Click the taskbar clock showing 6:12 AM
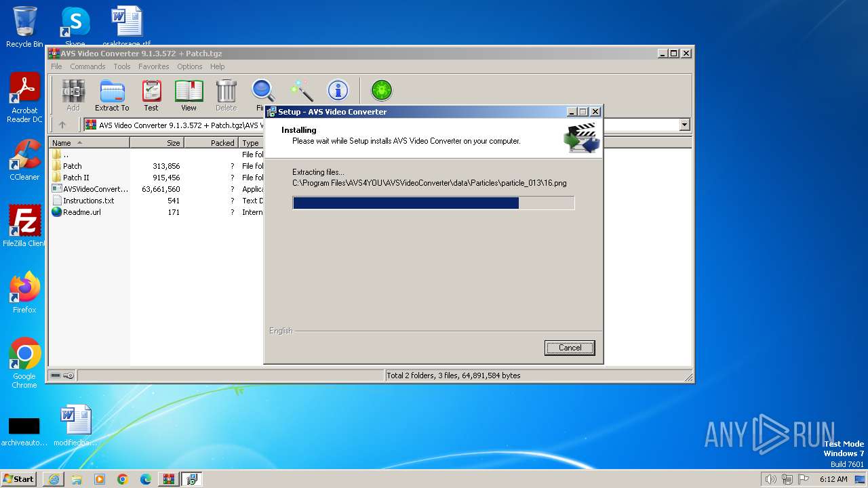This screenshot has height=488, width=868. coord(833,479)
